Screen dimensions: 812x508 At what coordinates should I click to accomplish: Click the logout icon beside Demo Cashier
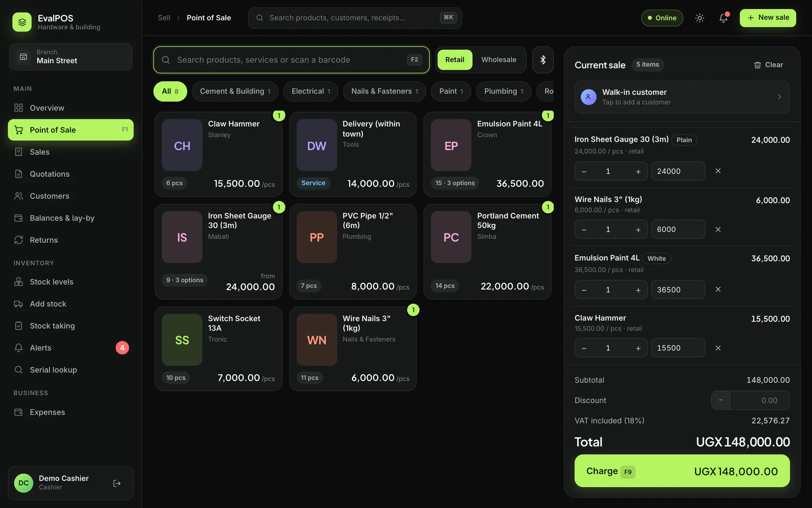pyautogui.click(x=117, y=483)
